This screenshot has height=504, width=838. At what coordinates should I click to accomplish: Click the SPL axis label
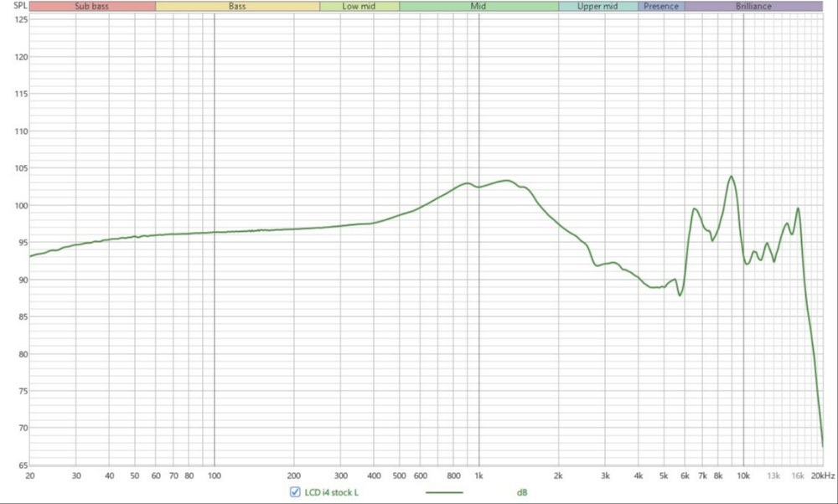pyautogui.click(x=20, y=6)
